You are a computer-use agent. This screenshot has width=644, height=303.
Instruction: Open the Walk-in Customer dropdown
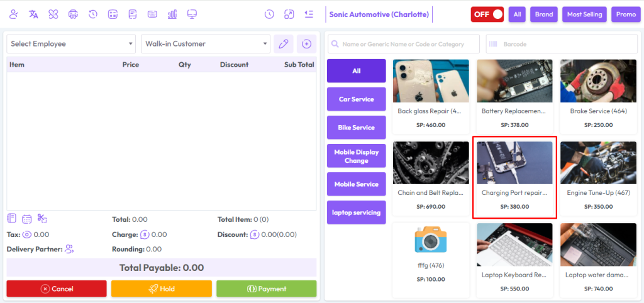coord(206,44)
